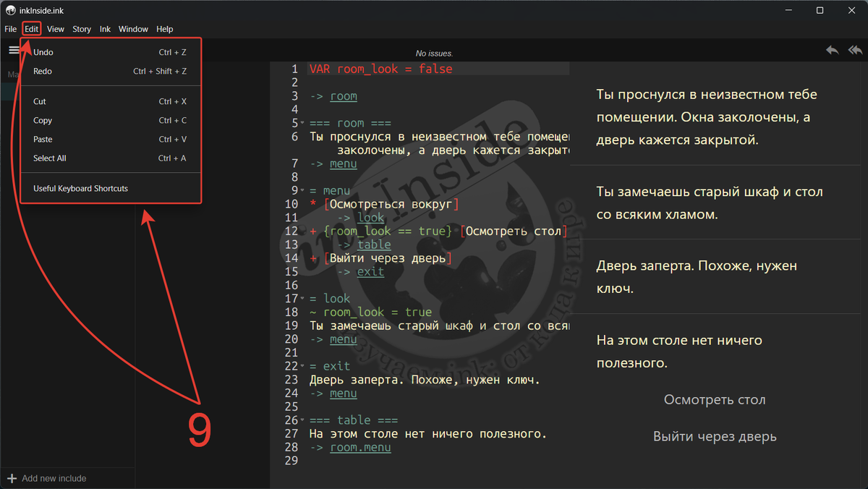Click the Выйти через дверь choice text in editor
Image resolution: width=868 pixels, height=489 pixels.
(388, 258)
